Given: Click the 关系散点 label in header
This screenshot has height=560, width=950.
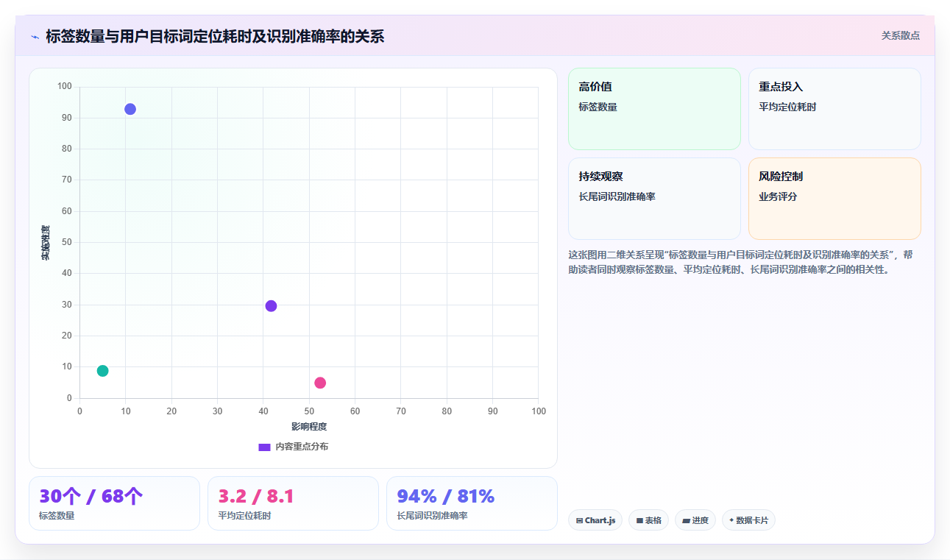Looking at the screenshot, I should [x=901, y=35].
